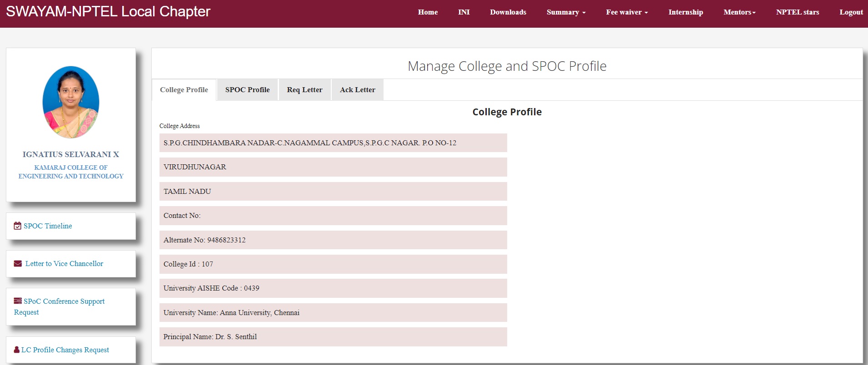Click the user icon beside LC Profile Changes
868x365 pixels.
coord(17,350)
